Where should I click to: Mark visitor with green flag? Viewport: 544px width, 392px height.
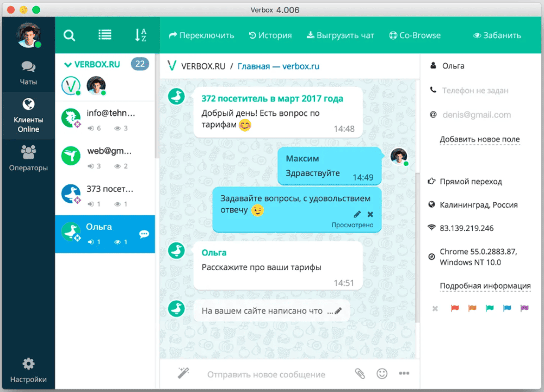coord(490,308)
